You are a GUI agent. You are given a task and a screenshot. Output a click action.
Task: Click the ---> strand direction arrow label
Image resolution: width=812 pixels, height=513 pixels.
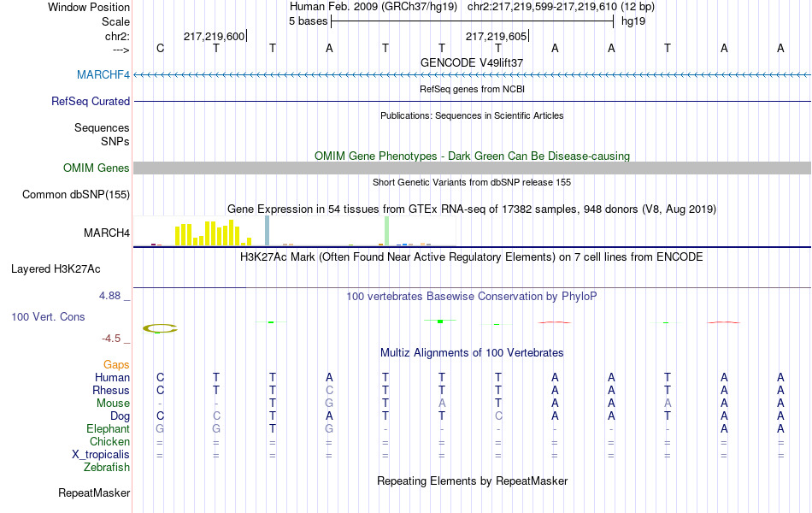point(121,50)
